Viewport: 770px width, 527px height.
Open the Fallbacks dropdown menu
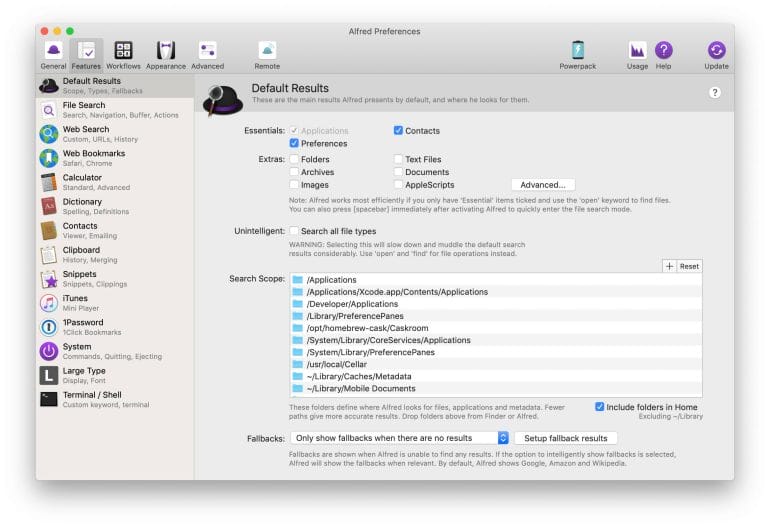400,438
